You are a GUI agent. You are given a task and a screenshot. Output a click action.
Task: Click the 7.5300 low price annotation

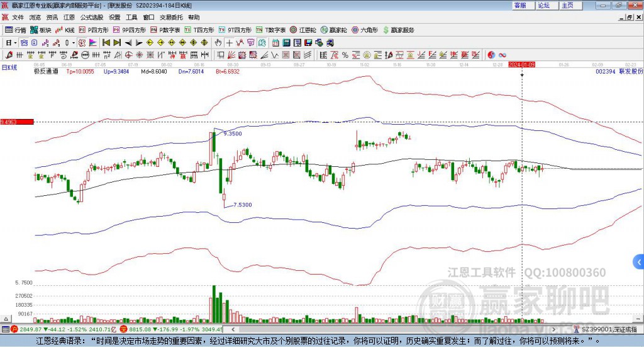click(243, 205)
